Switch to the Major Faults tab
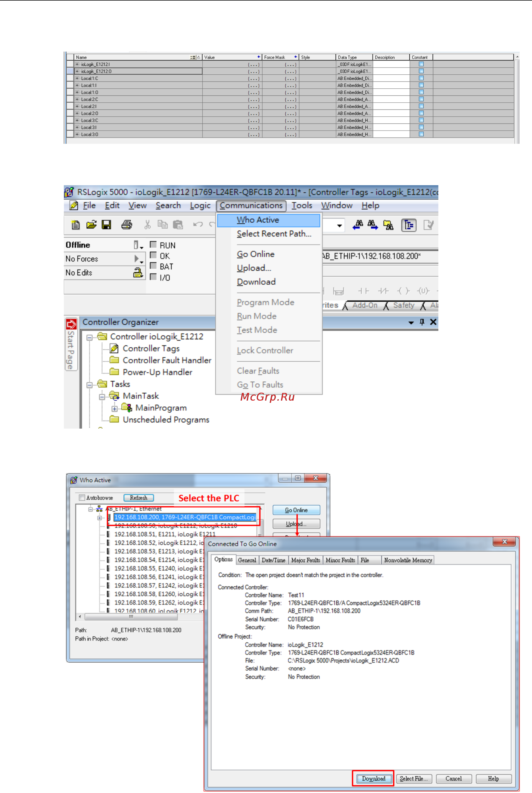Viewport: 532px width, 793px height. (306, 560)
